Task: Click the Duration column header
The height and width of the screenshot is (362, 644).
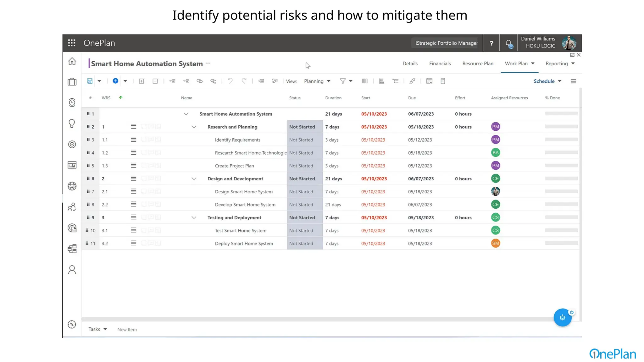Action: coord(333,98)
